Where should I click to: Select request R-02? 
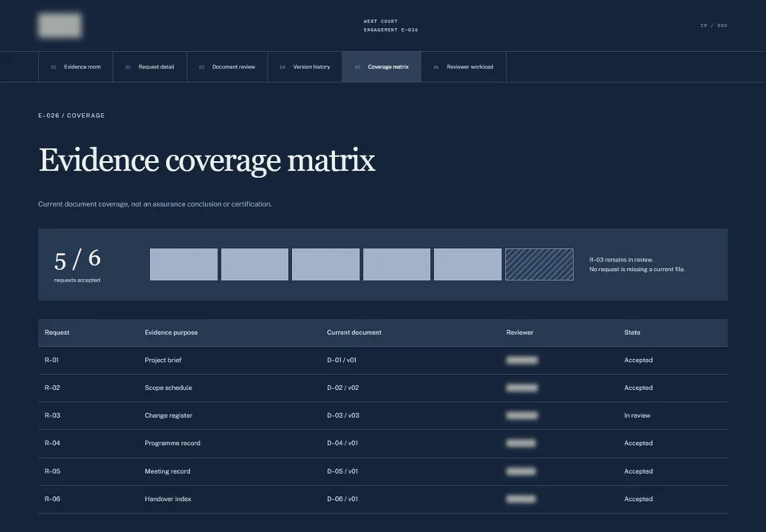[x=53, y=388]
